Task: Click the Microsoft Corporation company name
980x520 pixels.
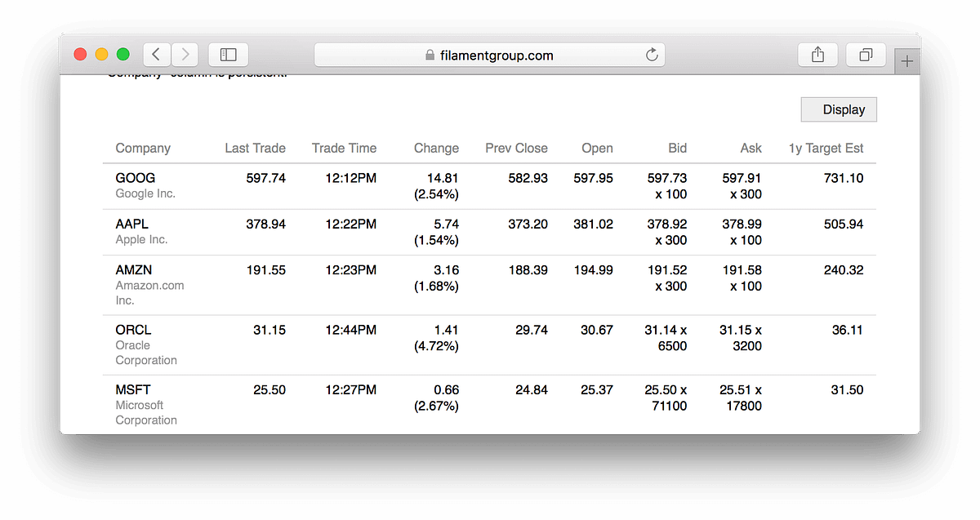Action: [146, 412]
